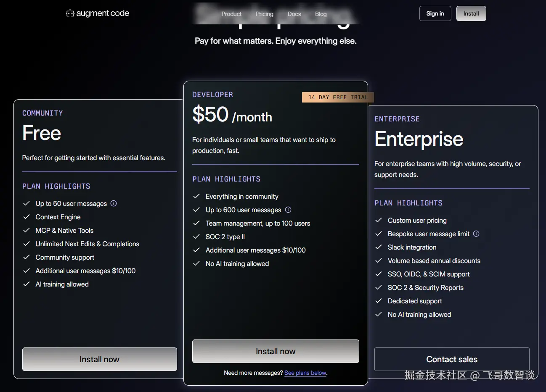
Task: Click info icon beside 600 user messages
Action: coord(288,210)
